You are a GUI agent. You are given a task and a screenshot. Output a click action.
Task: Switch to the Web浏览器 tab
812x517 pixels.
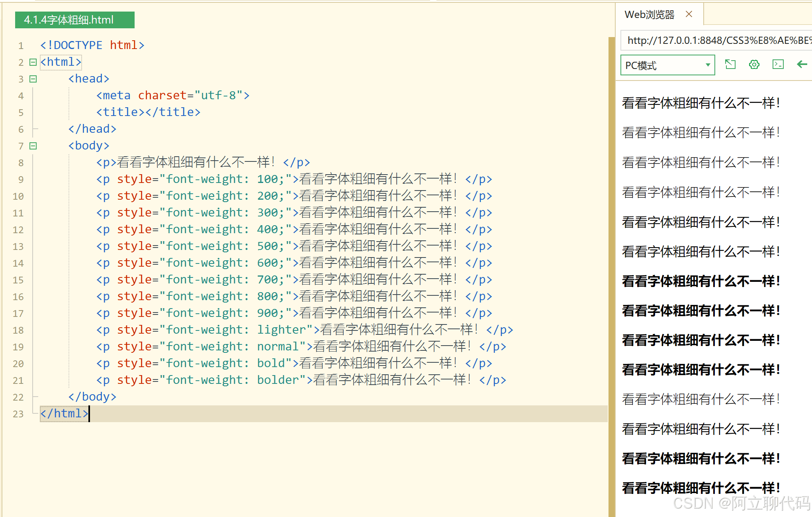coord(650,14)
